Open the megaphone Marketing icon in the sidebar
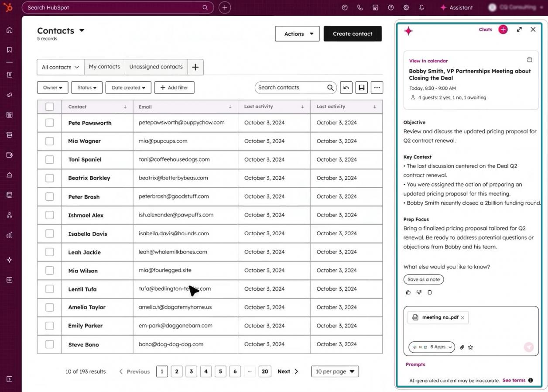 point(10,95)
